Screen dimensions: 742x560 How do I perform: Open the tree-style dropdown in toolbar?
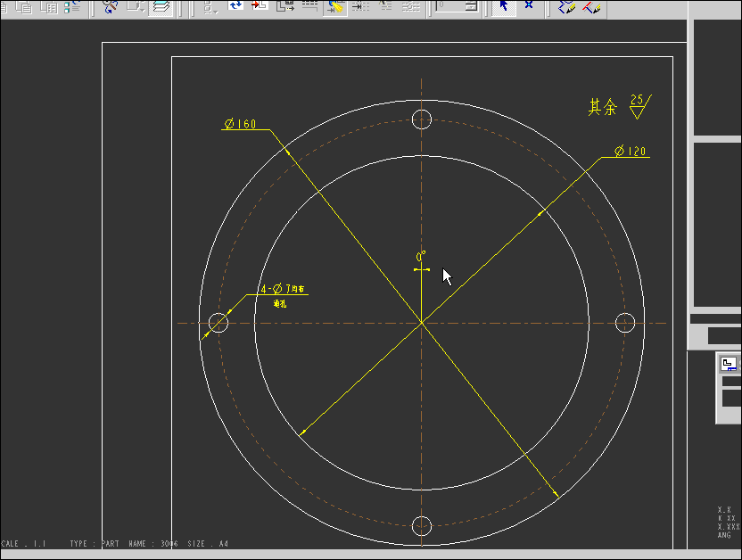point(210,6)
